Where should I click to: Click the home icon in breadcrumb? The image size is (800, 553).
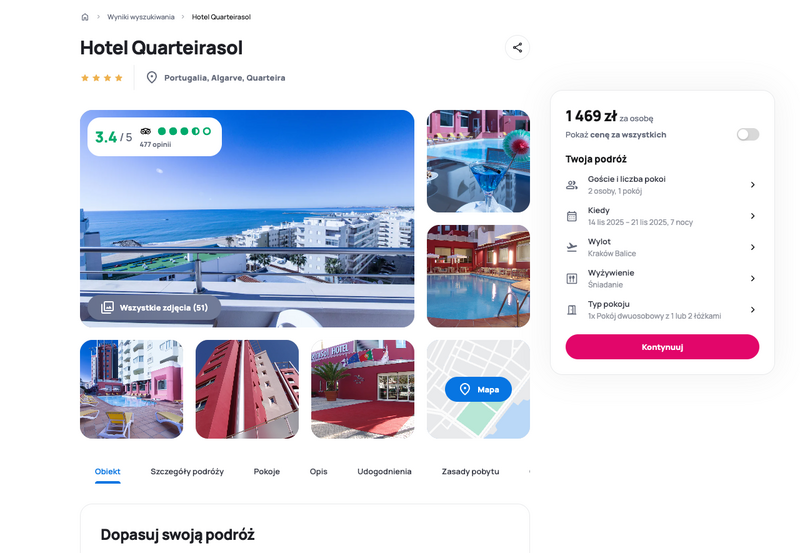click(85, 17)
